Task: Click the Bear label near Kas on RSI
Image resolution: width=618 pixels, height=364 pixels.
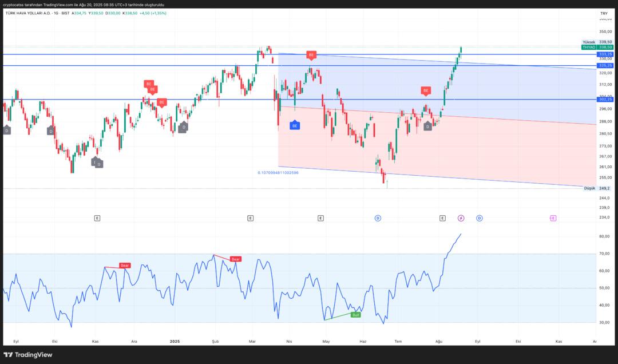Action: [125, 266]
